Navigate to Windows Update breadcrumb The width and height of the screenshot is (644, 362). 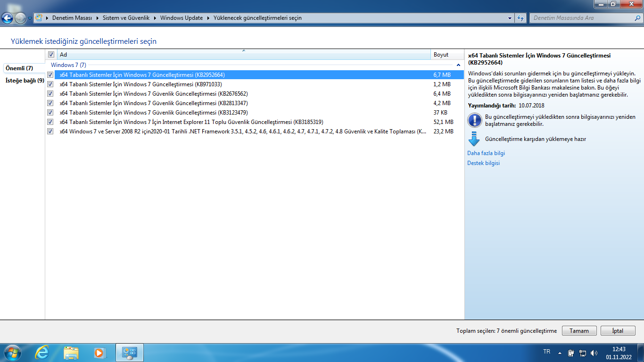(x=182, y=18)
